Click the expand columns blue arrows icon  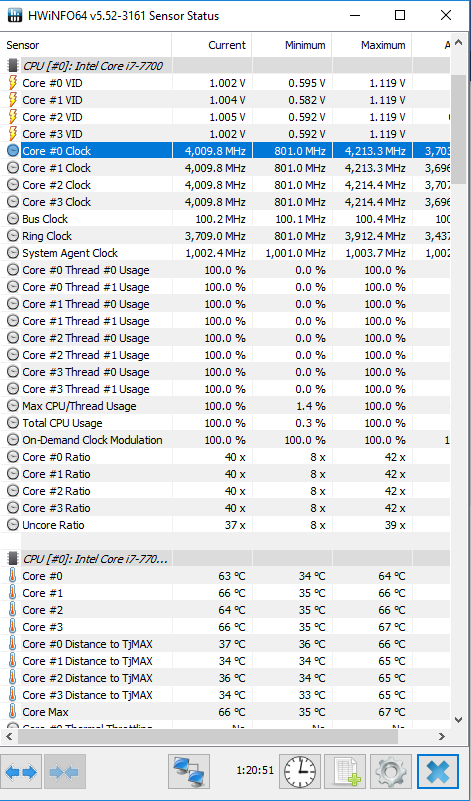point(21,771)
